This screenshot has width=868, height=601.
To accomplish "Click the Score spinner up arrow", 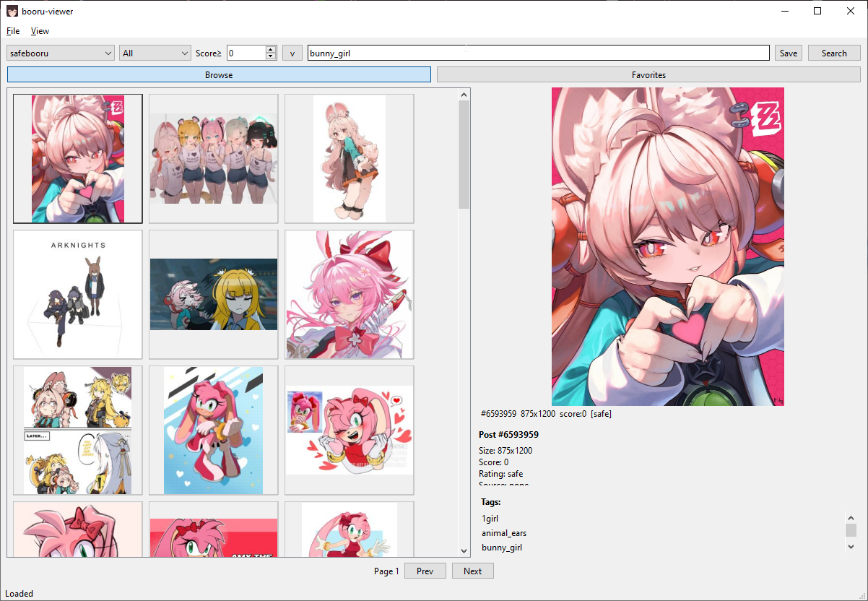I will [x=271, y=48].
